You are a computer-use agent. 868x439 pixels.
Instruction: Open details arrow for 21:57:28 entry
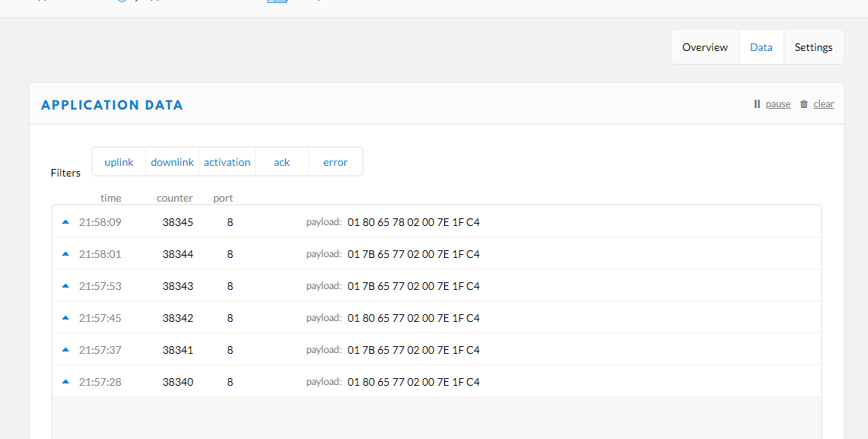[65, 382]
